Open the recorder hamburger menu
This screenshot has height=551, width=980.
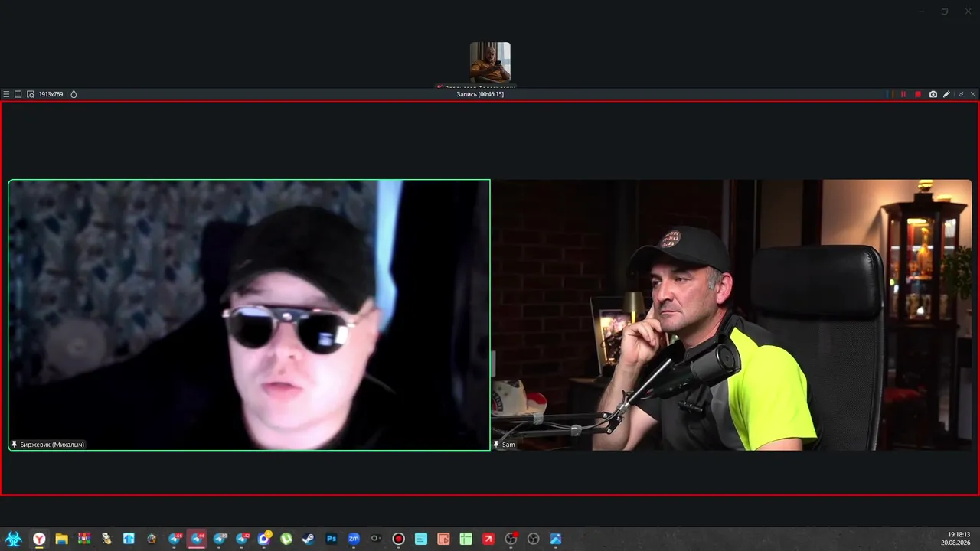pos(6,94)
